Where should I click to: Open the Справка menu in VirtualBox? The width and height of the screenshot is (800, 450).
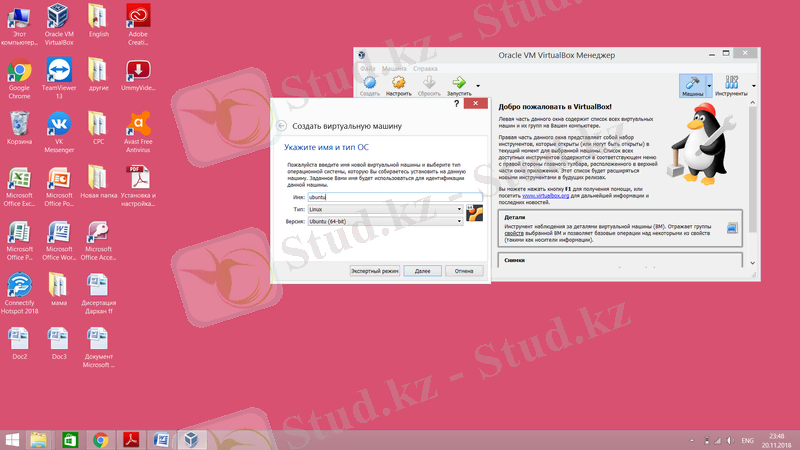tap(425, 68)
